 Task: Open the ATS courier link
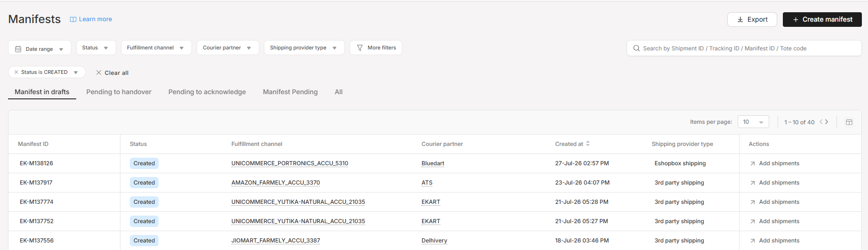click(427, 183)
